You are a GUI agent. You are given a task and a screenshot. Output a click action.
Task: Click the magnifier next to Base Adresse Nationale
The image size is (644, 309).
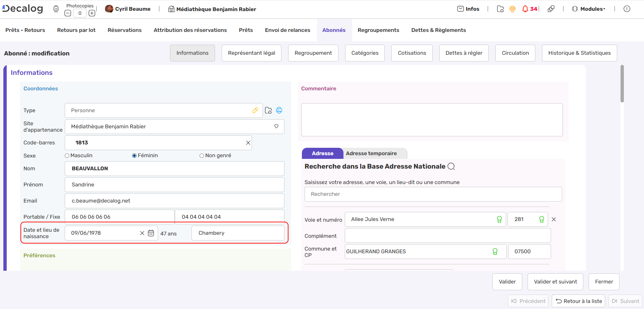tap(451, 167)
